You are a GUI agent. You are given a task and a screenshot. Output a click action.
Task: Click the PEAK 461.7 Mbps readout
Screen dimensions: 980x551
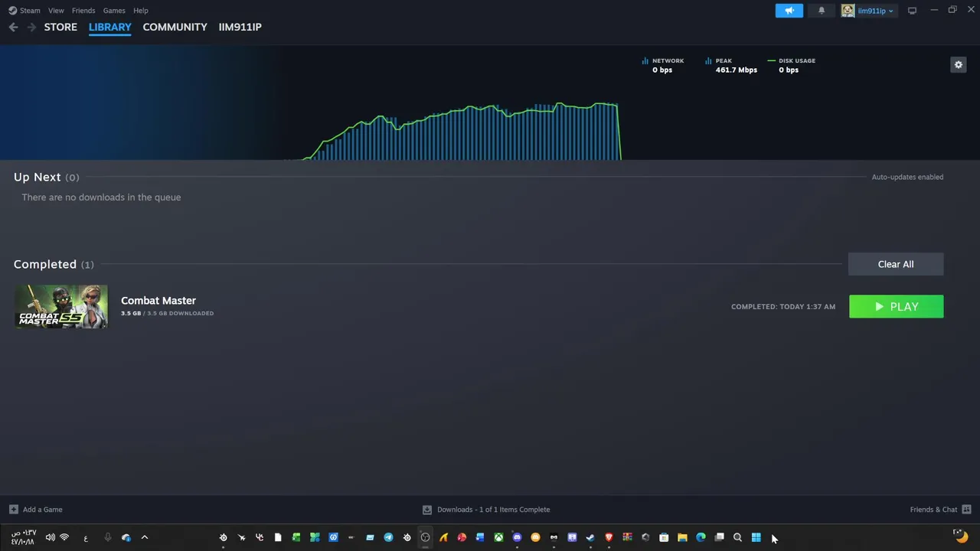click(x=731, y=65)
